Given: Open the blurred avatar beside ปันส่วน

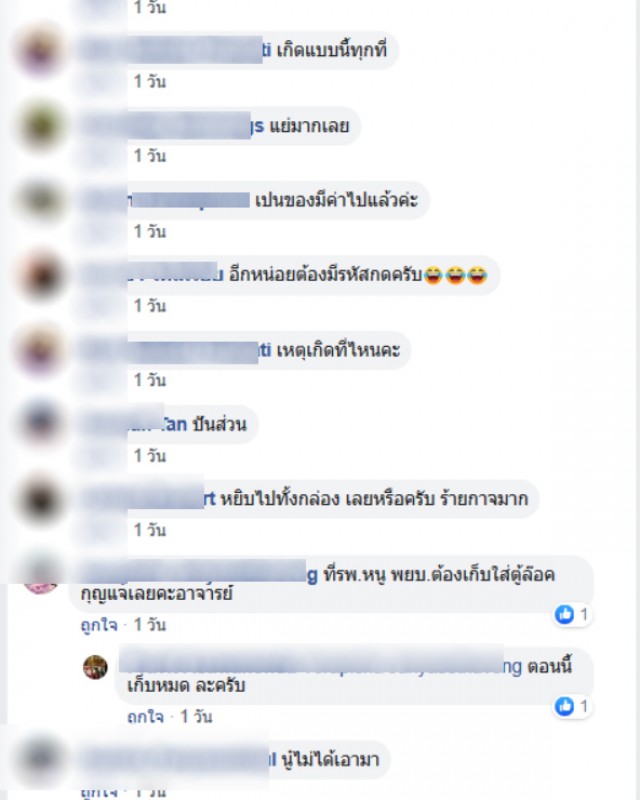Looking at the screenshot, I should 40,424.
